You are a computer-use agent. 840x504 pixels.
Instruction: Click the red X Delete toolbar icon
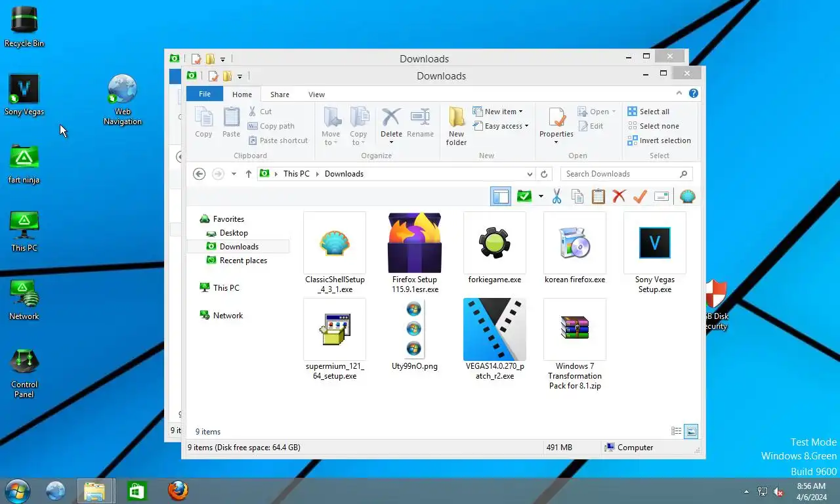point(619,196)
